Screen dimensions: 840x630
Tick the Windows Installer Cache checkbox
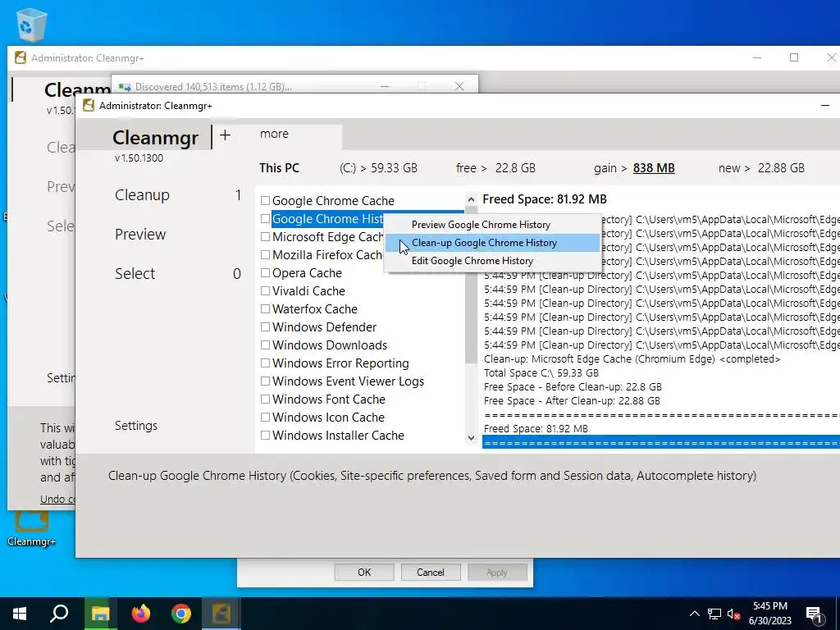point(265,435)
